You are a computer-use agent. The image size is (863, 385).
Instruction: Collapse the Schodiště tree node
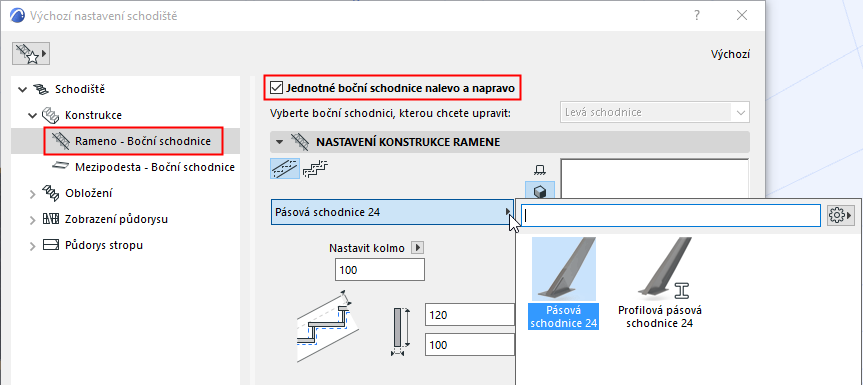coord(23,89)
